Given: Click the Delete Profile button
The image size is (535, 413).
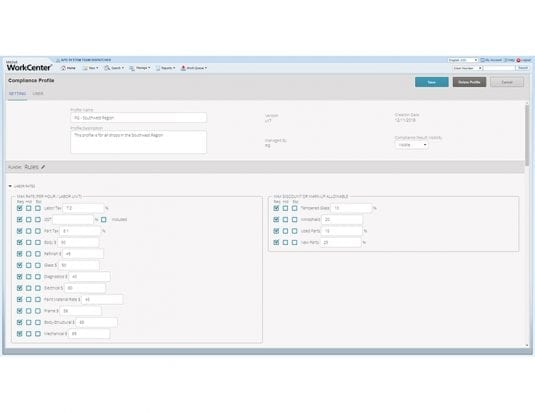Looking at the screenshot, I should point(469,82).
